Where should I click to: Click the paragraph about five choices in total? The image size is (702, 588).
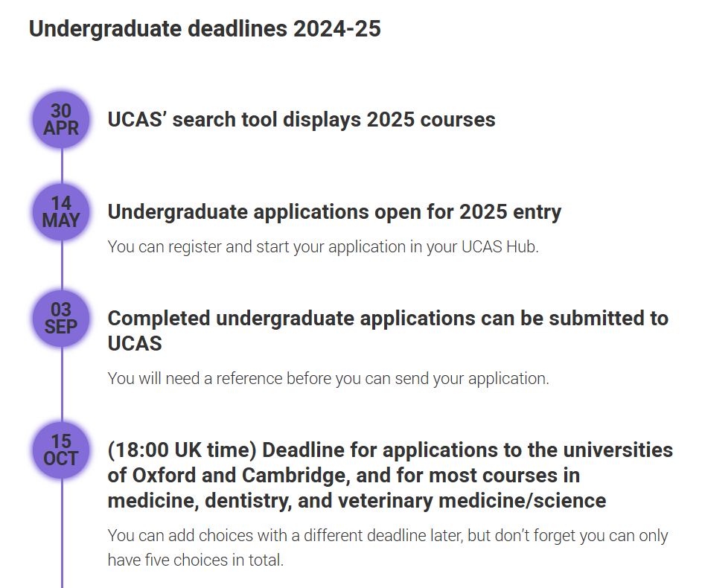(x=388, y=548)
